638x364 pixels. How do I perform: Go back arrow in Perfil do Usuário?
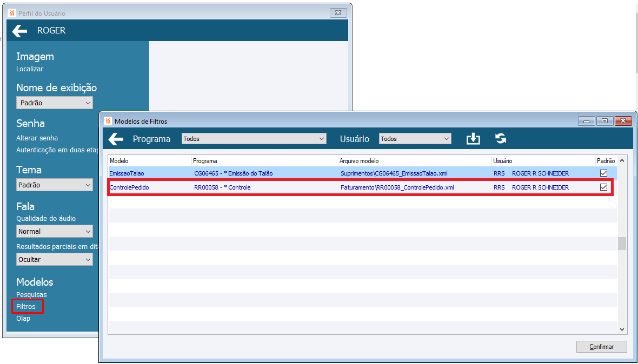(x=19, y=30)
